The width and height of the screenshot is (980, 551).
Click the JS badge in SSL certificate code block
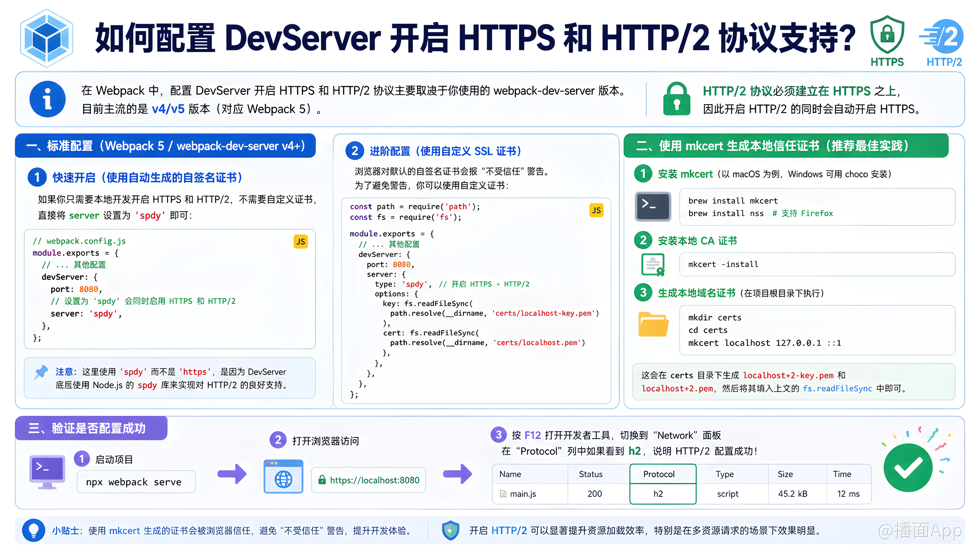click(x=596, y=210)
